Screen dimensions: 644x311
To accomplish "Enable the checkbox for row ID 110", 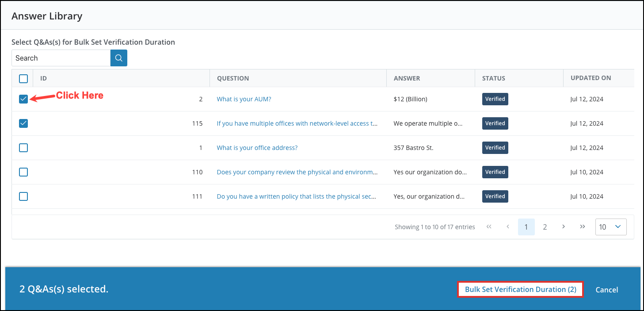I will [x=23, y=172].
